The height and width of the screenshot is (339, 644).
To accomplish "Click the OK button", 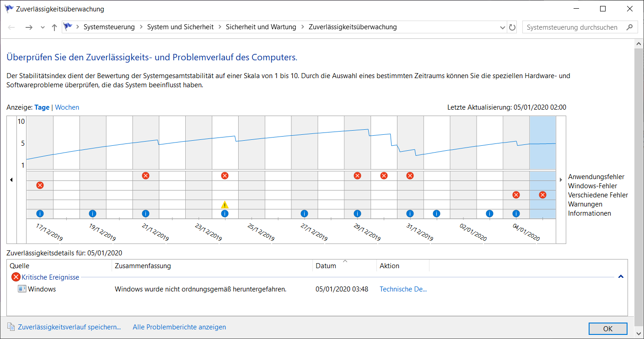I will [x=607, y=328].
